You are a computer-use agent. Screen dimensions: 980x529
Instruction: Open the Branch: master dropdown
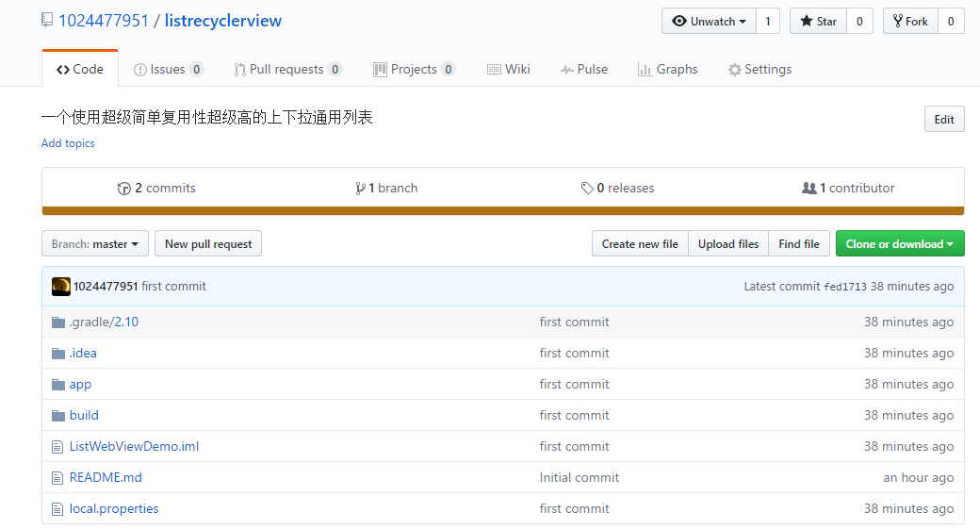[95, 244]
